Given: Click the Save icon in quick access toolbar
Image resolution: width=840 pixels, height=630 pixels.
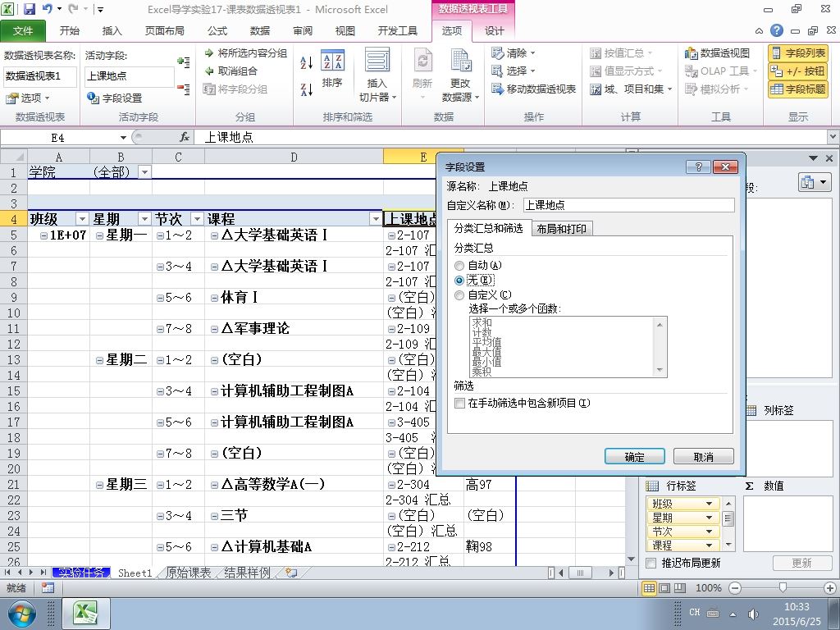Looking at the screenshot, I should coord(29,8).
